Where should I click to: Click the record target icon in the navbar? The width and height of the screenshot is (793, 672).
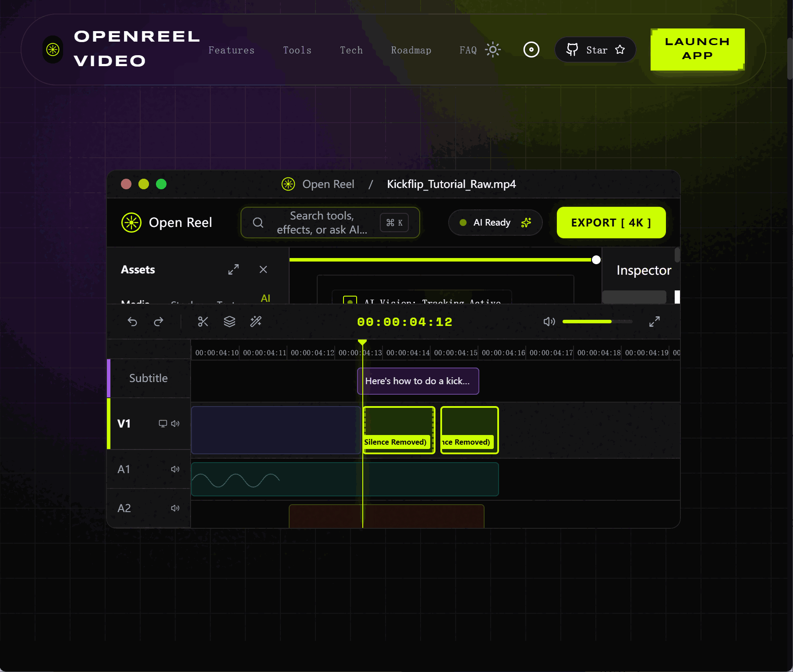pos(531,50)
